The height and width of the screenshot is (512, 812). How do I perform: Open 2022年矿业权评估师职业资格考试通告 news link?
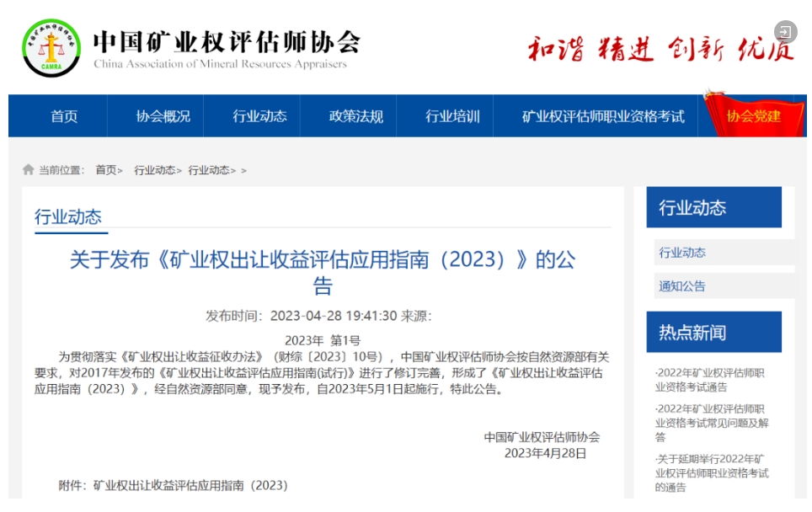710,380
